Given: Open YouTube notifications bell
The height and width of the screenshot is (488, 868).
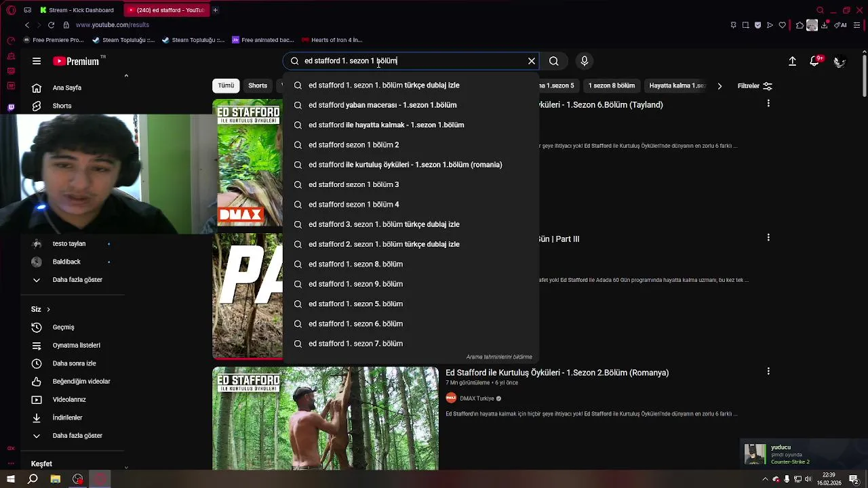Looking at the screenshot, I should pyautogui.click(x=815, y=61).
